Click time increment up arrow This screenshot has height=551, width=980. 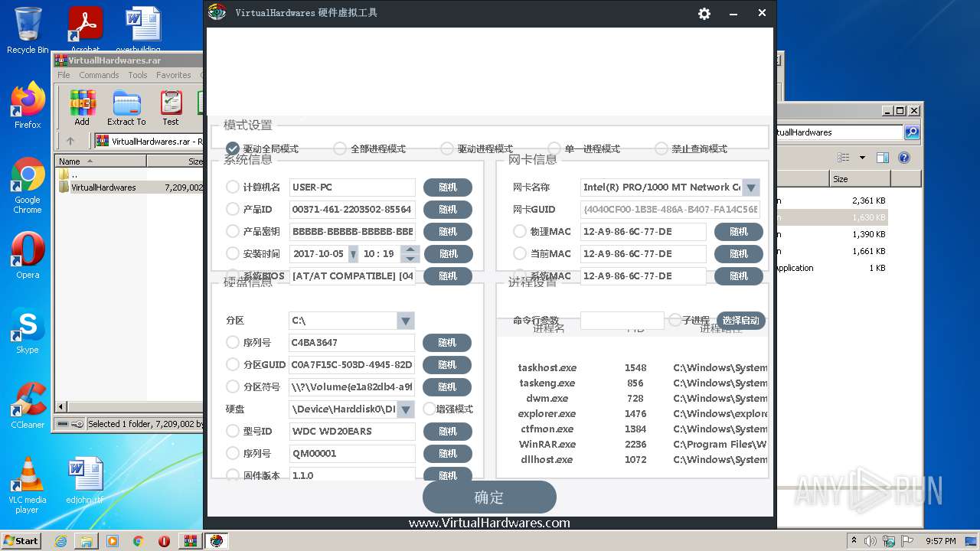410,249
